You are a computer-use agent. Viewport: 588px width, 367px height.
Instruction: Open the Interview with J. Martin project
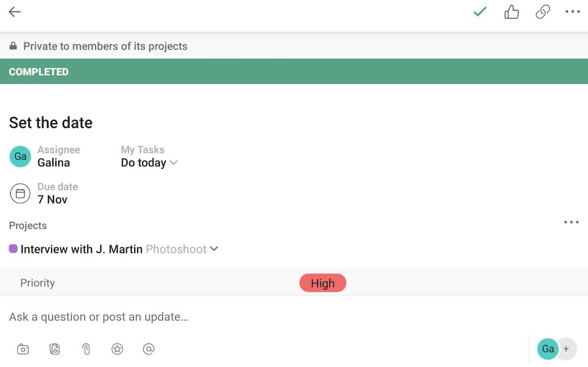[x=81, y=249]
